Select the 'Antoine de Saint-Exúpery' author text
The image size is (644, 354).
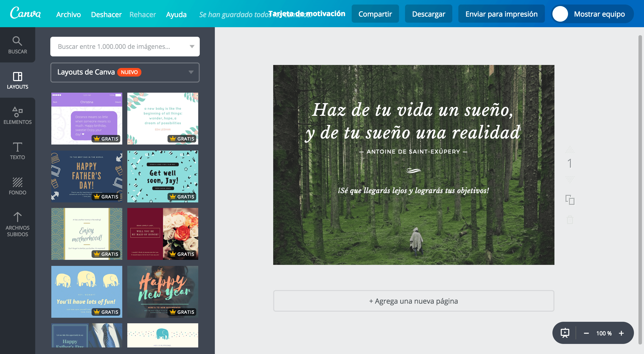[413, 152]
